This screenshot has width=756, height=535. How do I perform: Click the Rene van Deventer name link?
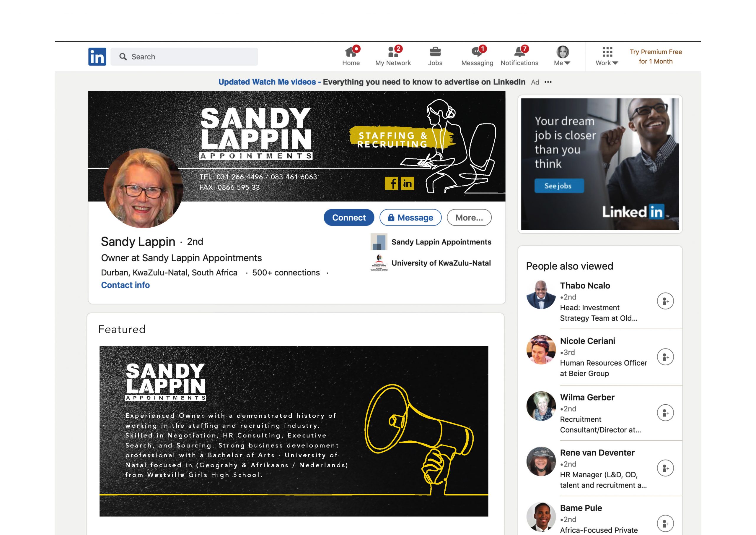pos(597,453)
